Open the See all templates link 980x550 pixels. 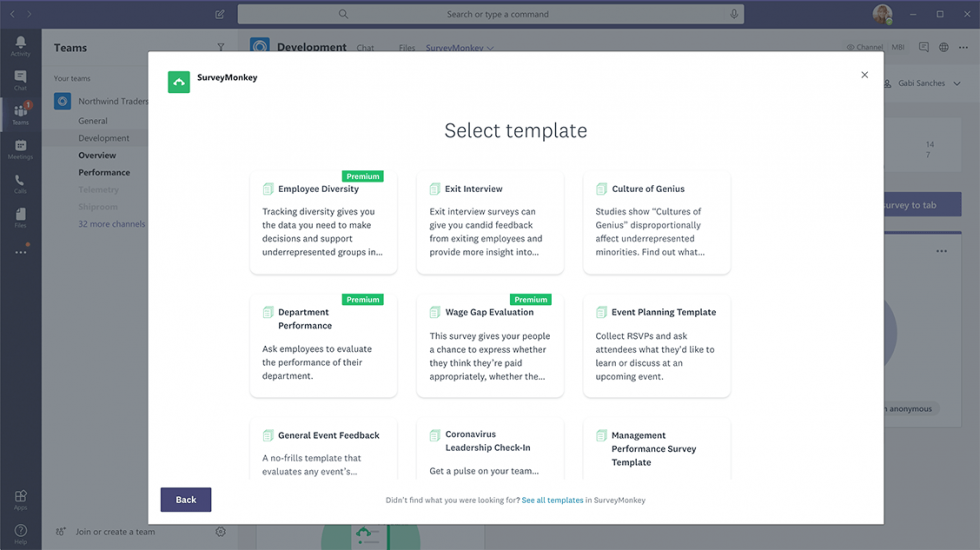552,500
